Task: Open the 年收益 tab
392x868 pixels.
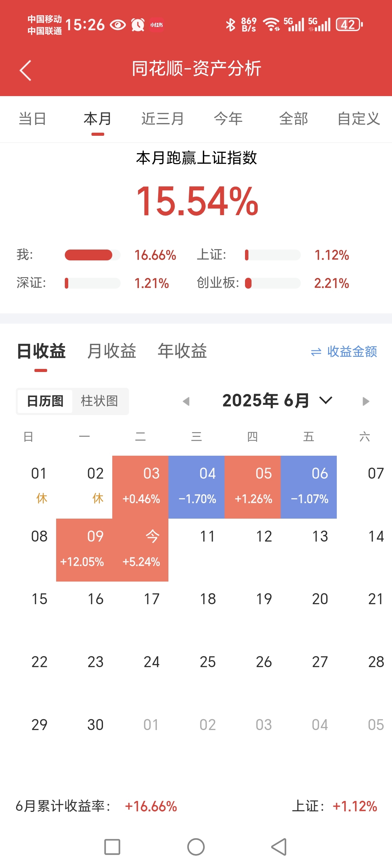Action: point(182,351)
